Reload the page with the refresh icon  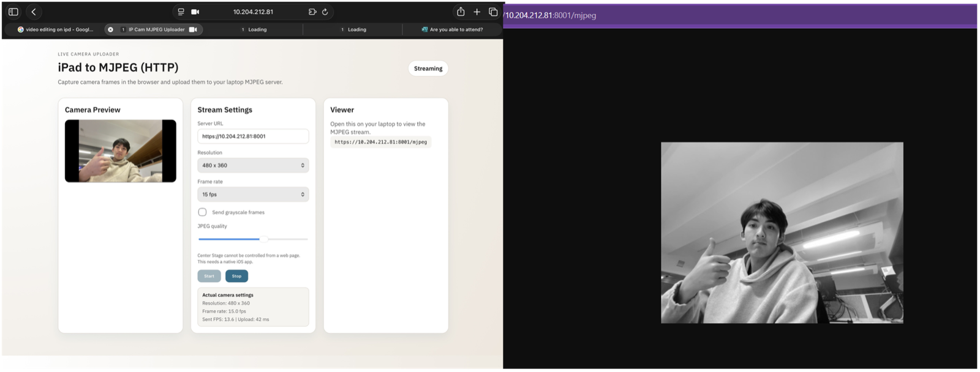pyautogui.click(x=325, y=12)
